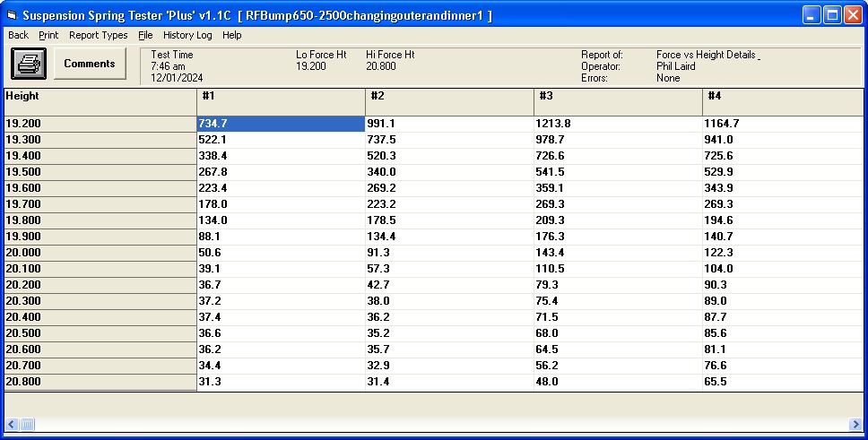Select height row 19.600
868x440 pixels.
100,187
